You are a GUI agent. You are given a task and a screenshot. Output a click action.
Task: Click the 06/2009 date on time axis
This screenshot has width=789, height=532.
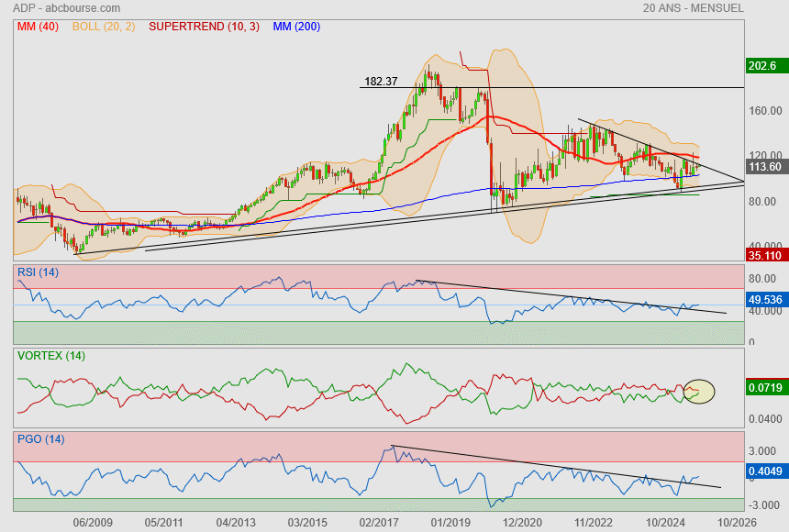(x=93, y=522)
